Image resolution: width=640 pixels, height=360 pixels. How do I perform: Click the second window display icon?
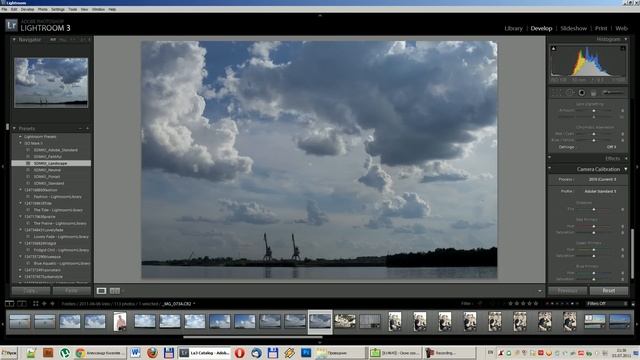coord(22,303)
